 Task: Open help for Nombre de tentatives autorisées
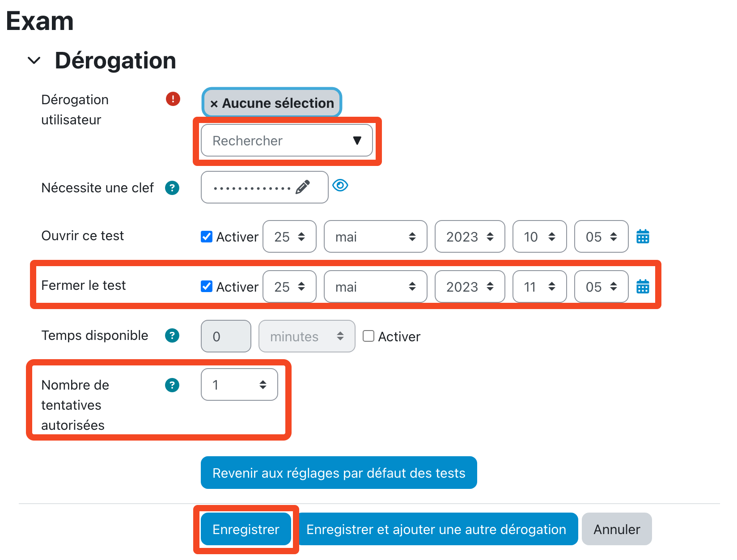[172, 385]
